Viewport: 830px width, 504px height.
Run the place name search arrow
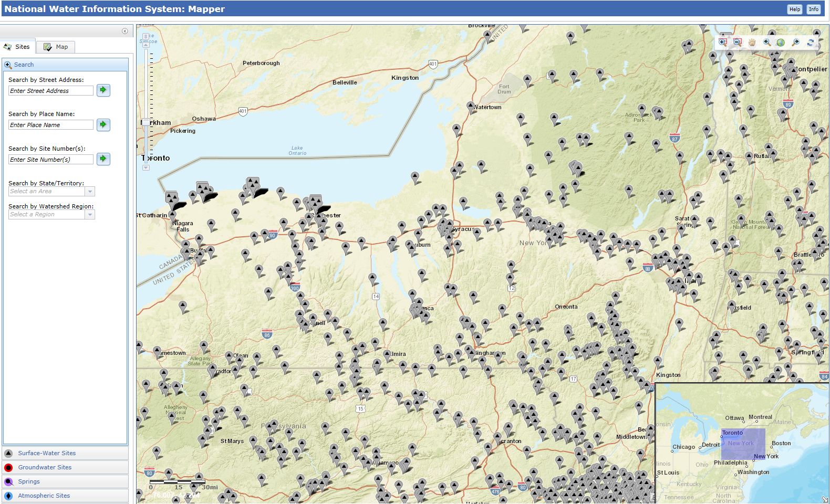tap(103, 124)
